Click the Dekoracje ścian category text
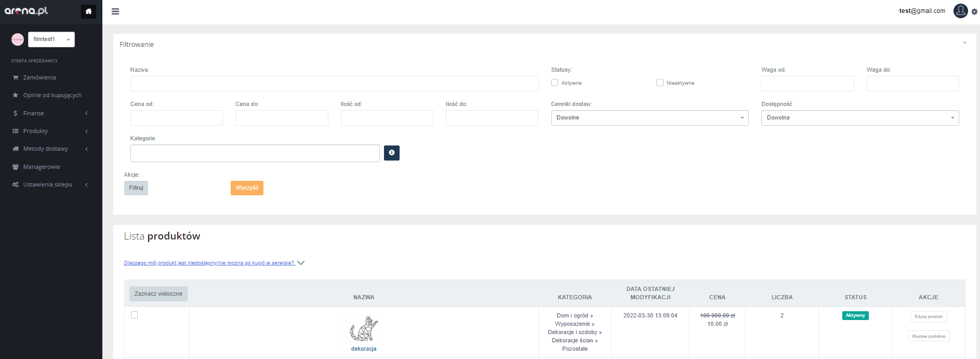The height and width of the screenshot is (359, 980). click(x=575, y=340)
